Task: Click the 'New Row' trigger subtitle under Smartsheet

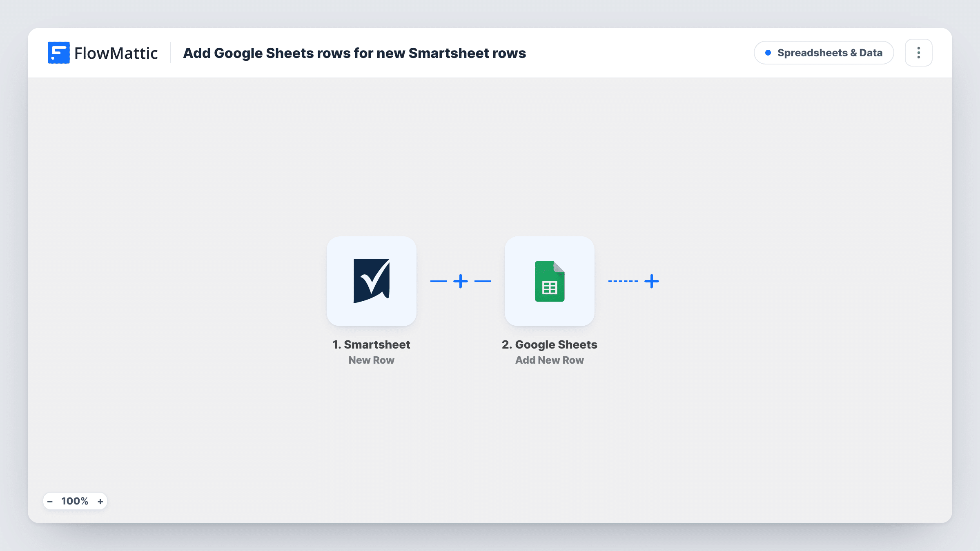Action: [371, 360]
